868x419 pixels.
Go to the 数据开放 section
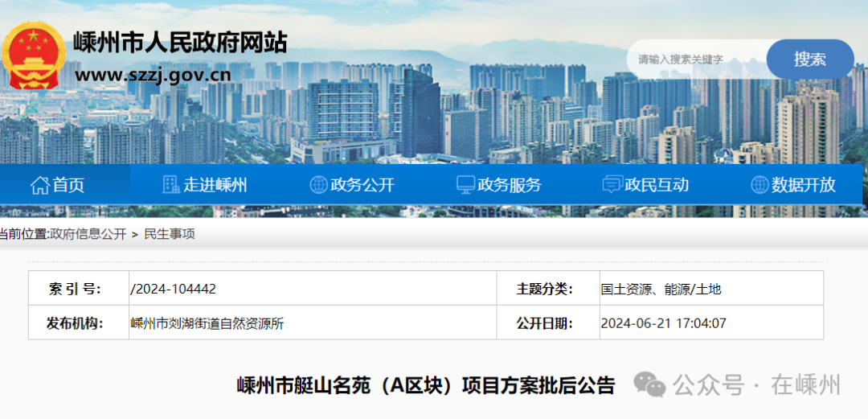[804, 185]
